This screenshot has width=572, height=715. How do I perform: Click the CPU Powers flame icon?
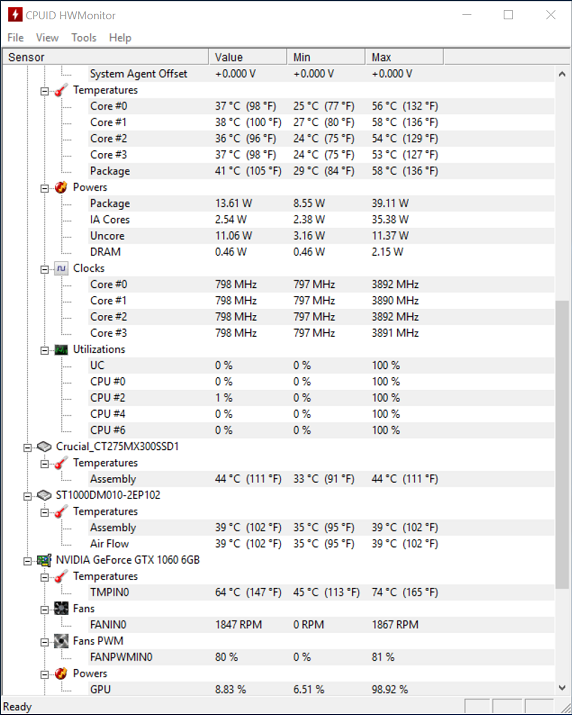[61, 187]
